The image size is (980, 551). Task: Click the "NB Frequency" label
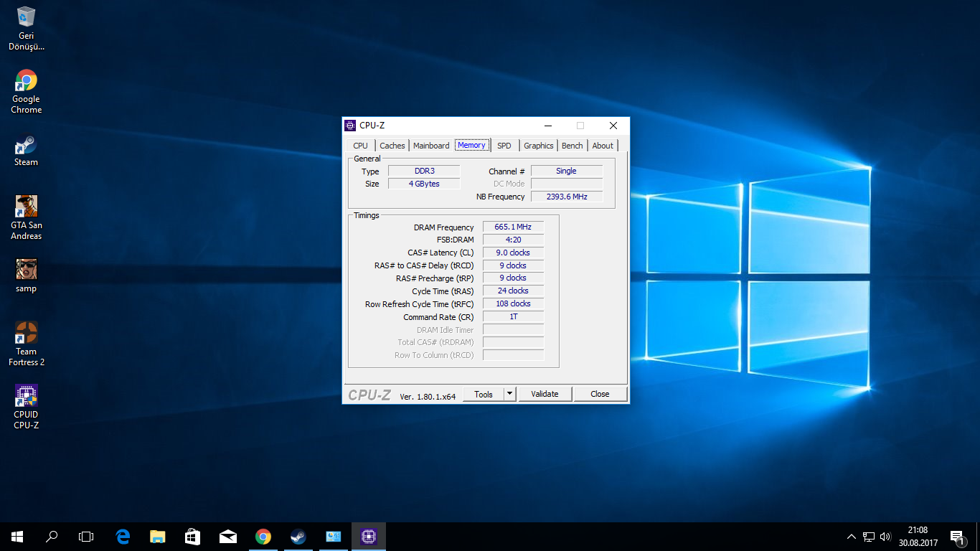(x=501, y=197)
